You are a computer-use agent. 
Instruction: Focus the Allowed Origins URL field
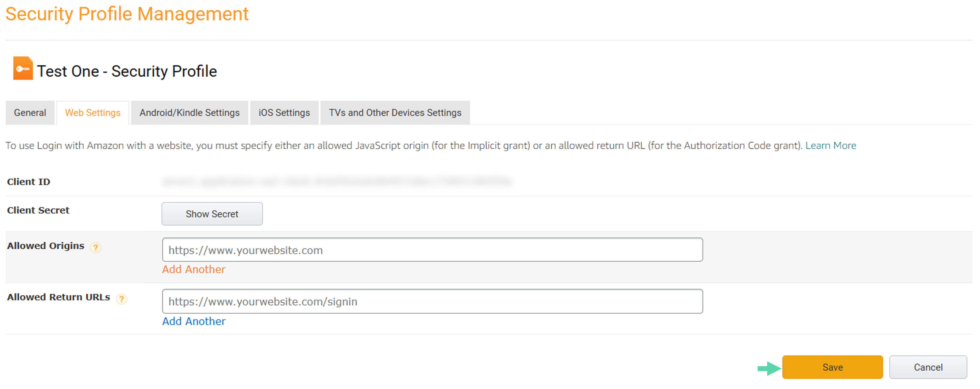(x=432, y=250)
